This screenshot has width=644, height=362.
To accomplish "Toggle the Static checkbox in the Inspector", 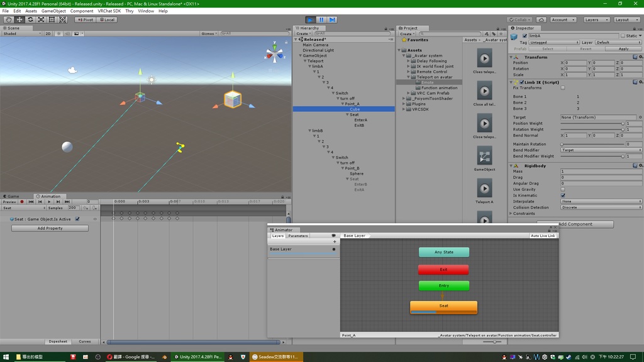I will point(623,36).
